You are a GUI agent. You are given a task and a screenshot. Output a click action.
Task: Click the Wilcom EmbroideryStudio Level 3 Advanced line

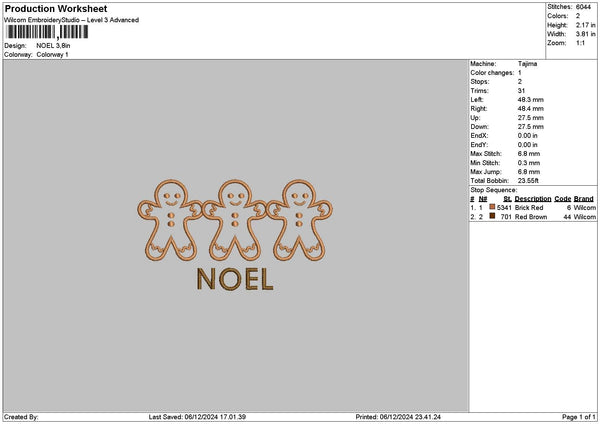(x=71, y=20)
